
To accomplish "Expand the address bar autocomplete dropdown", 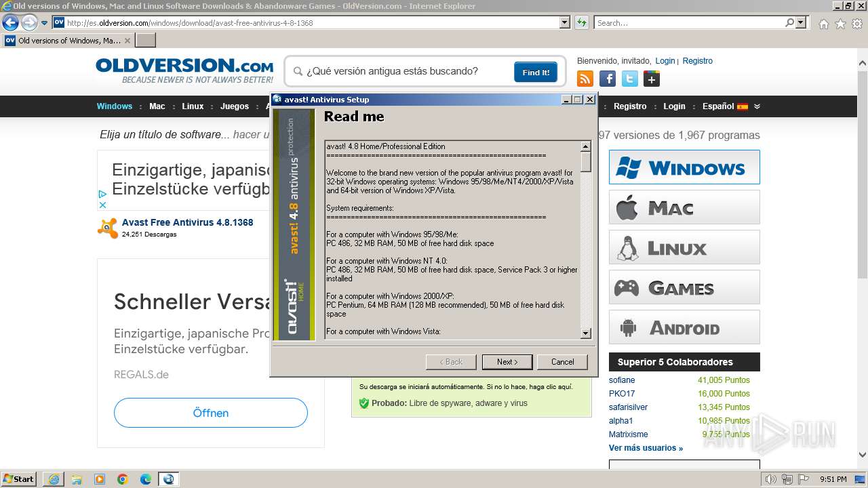I will [x=564, y=23].
